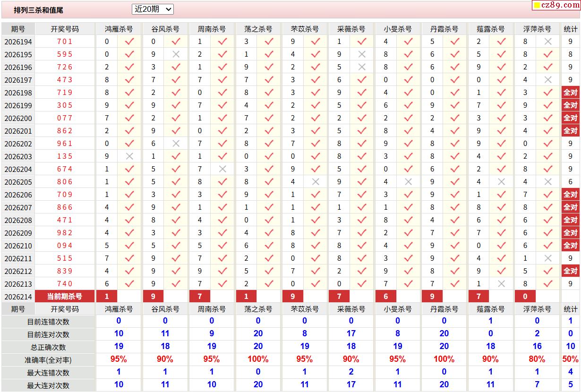581x392 pixels.
Task: Click the 全对 badge in row 2026201
Action: [x=571, y=131]
